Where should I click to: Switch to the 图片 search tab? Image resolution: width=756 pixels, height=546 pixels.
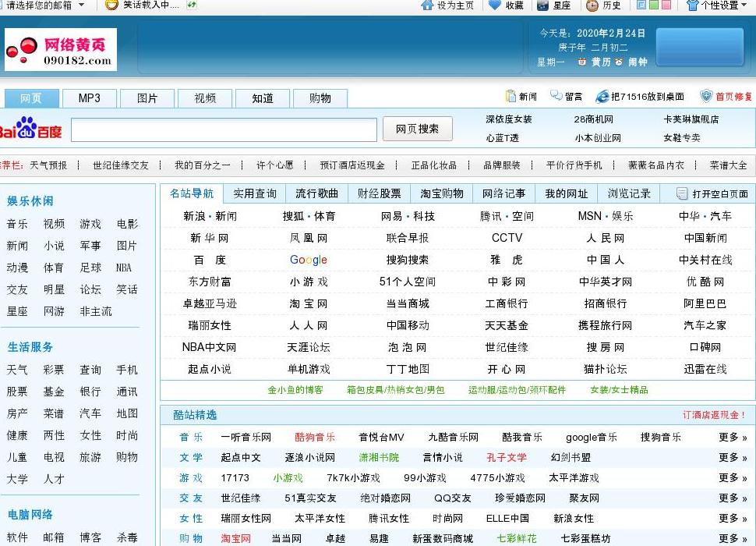pos(147,98)
